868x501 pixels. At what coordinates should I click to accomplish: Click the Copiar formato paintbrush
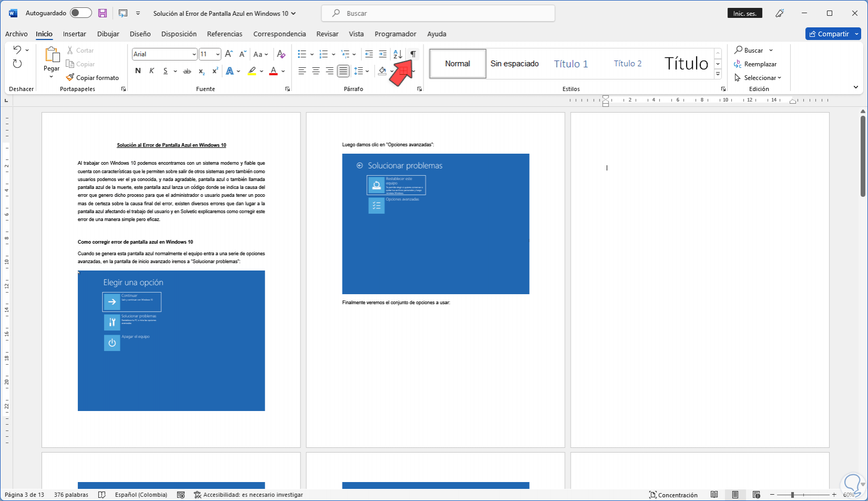(x=93, y=77)
